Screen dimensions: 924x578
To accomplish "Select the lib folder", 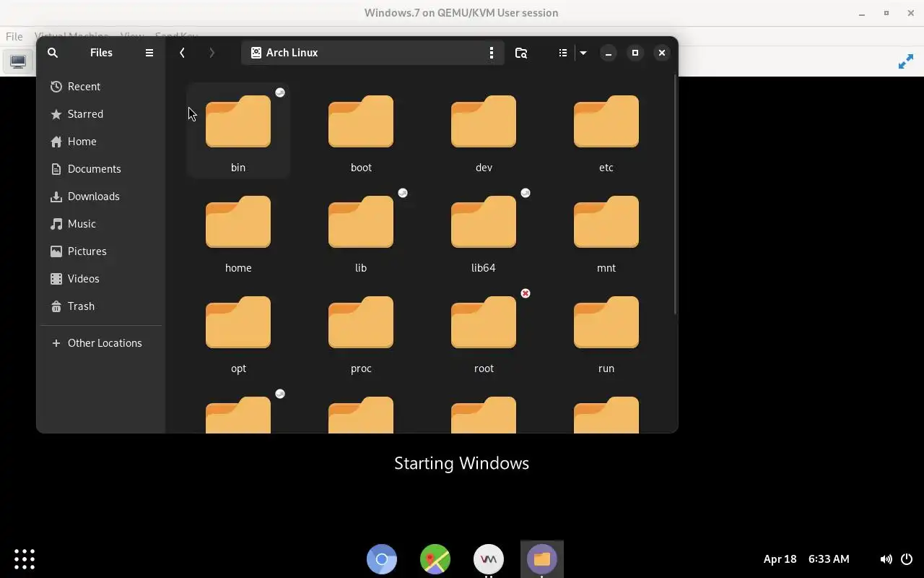I will [x=361, y=230].
